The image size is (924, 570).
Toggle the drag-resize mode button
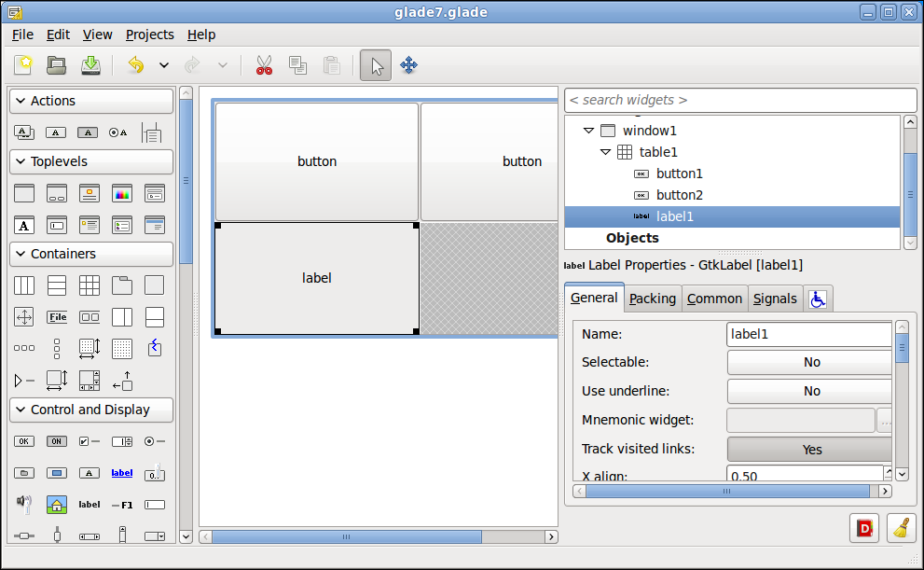click(x=408, y=65)
